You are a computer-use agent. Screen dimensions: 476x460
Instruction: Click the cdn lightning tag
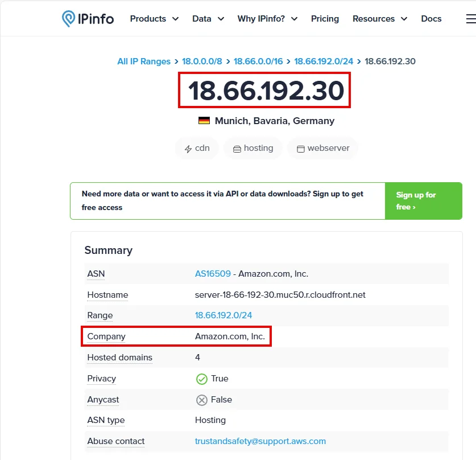point(197,148)
